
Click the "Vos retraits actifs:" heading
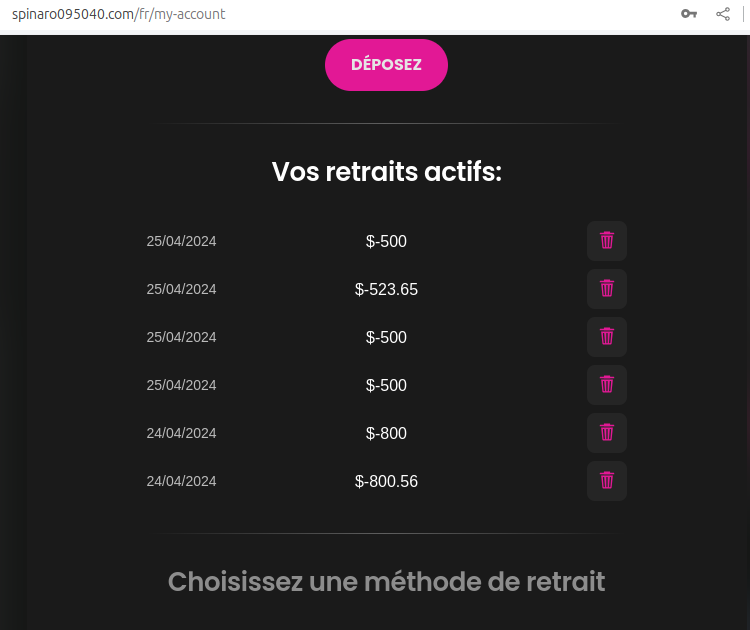coord(386,172)
